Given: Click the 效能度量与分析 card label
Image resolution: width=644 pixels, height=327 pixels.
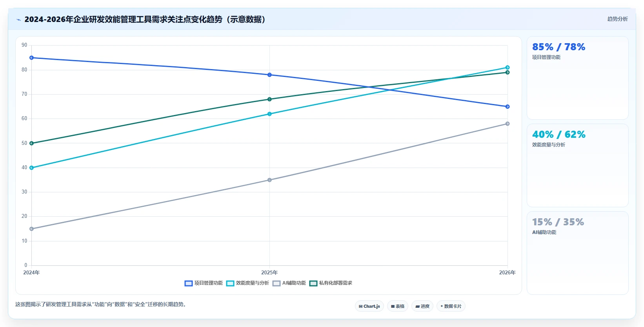Looking at the screenshot, I should coord(548,145).
